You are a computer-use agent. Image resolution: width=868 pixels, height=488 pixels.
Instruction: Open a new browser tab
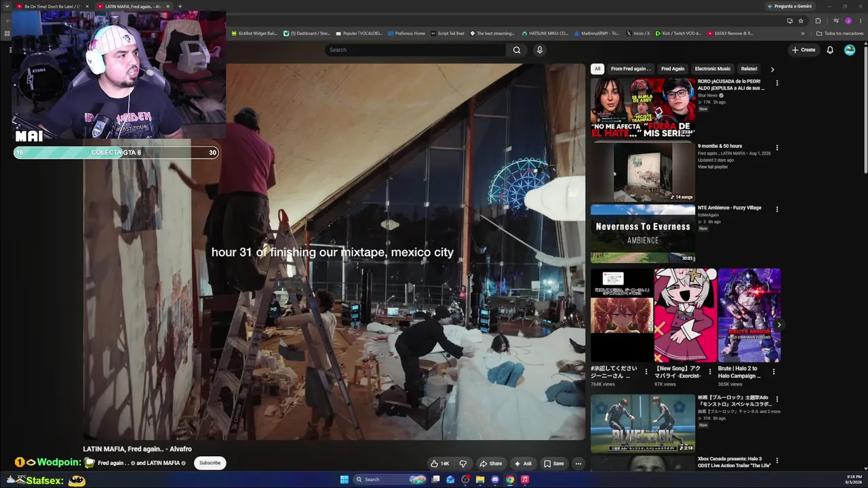pos(180,6)
